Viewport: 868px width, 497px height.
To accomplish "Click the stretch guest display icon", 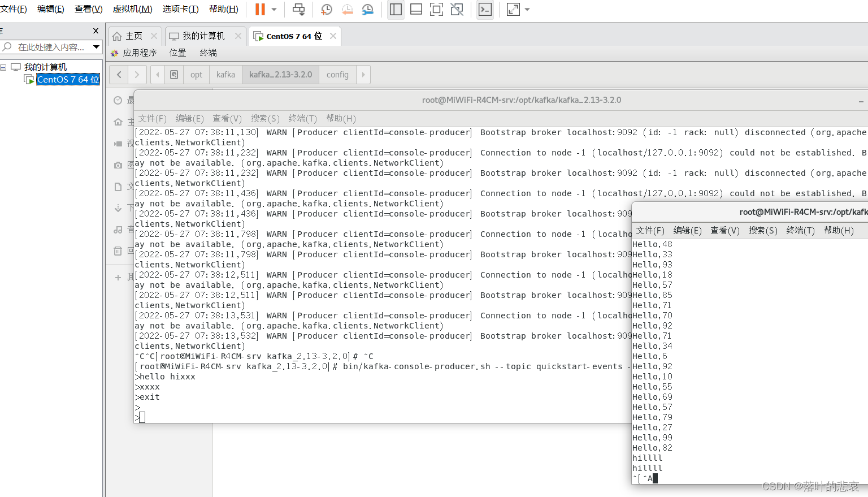I will (513, 9).
